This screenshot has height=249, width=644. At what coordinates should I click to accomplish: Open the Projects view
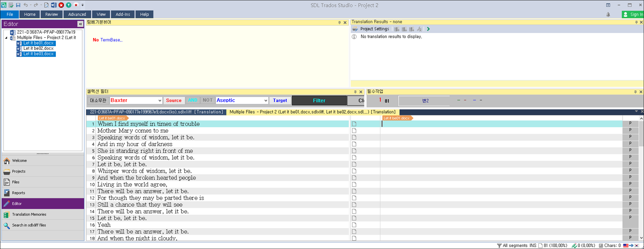pyautogui.click(x=43, y=171)
